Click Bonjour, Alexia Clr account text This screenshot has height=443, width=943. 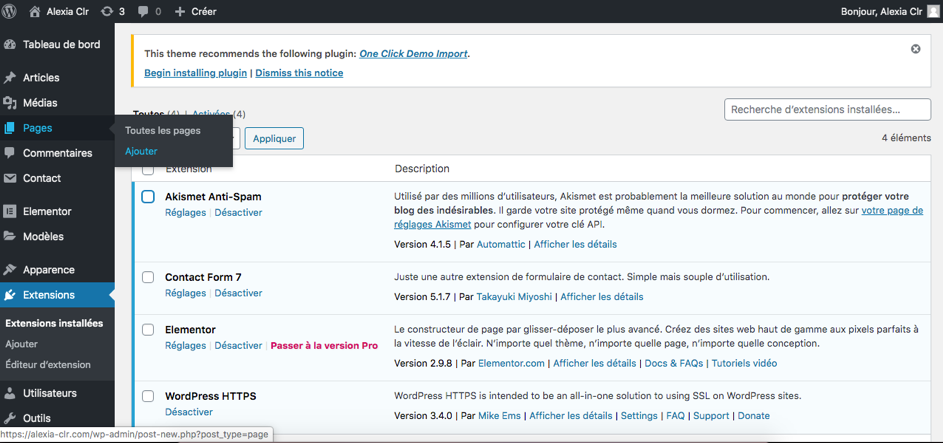[881, 11]
